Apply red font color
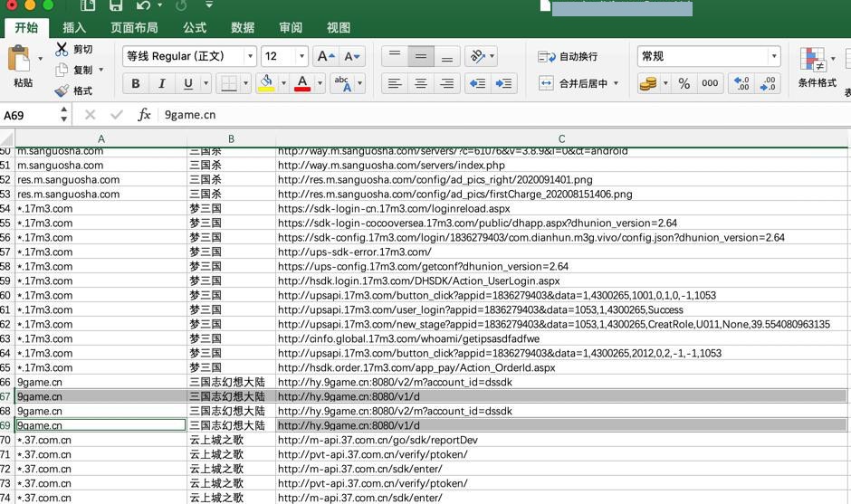This screenshot has height=504, width=851. (x=302, y=83)
